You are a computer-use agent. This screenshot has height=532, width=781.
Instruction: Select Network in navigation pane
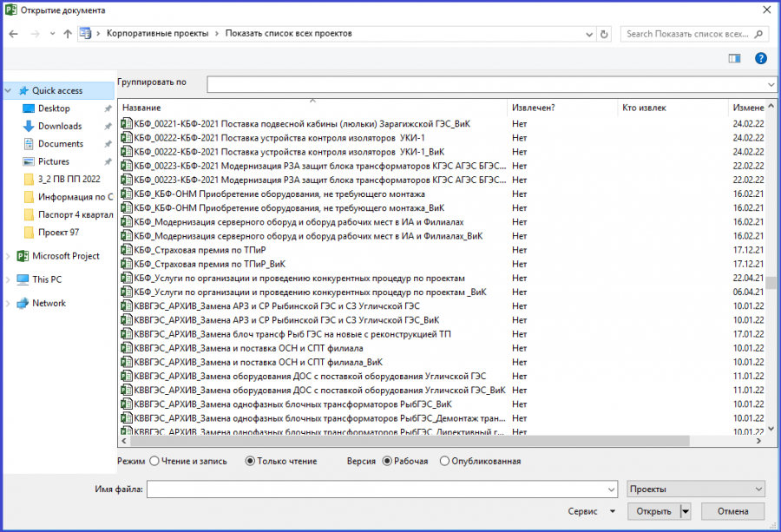(49, 303)
